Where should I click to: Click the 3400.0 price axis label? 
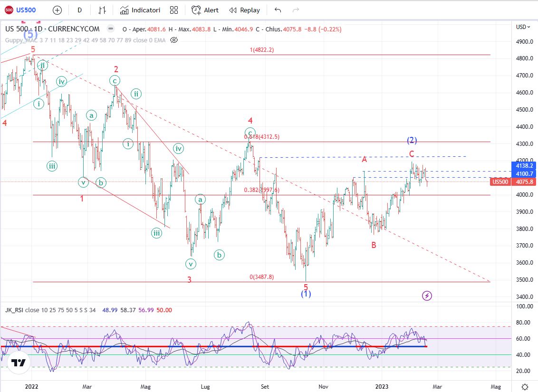pos(525,297)
